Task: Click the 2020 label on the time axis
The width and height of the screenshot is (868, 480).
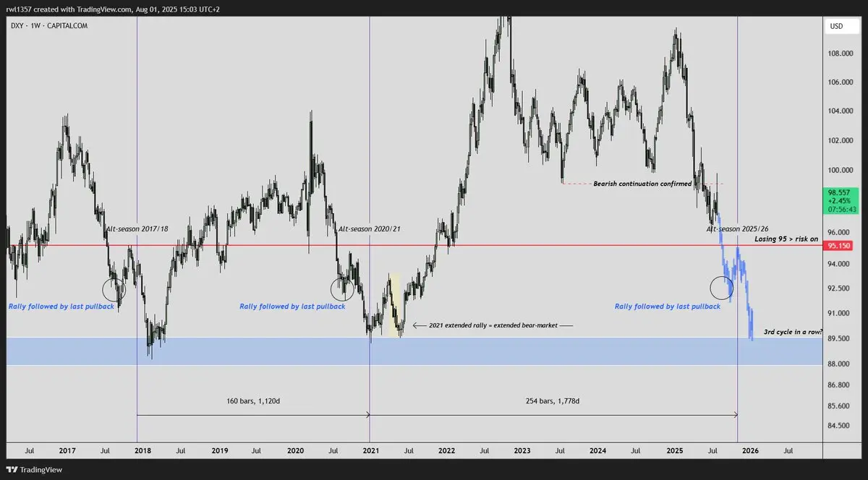Action: click(294, 450)
